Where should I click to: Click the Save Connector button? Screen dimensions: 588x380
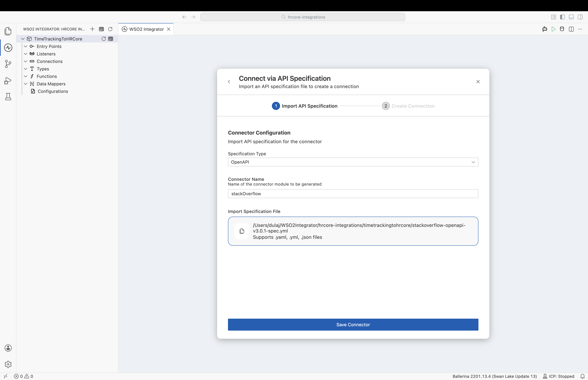pyautogui.click(x=353, y=325)
